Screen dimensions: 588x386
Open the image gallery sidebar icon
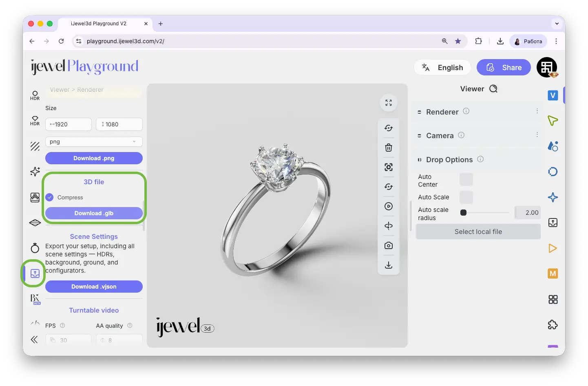click(35, 197)
